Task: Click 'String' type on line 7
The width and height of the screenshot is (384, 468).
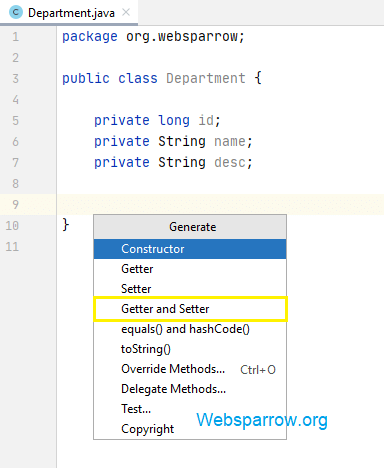Action: [182, 163]
